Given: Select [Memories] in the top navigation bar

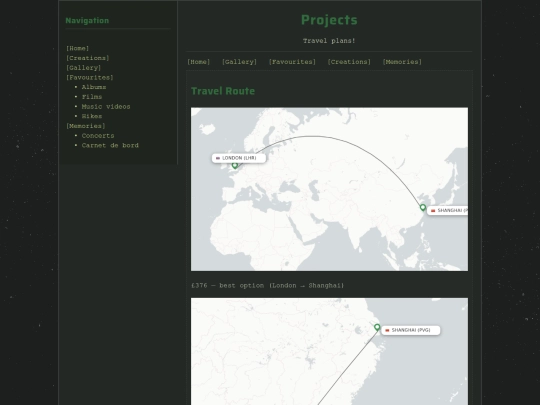Looking at the screenshot, I should (402, 62).
